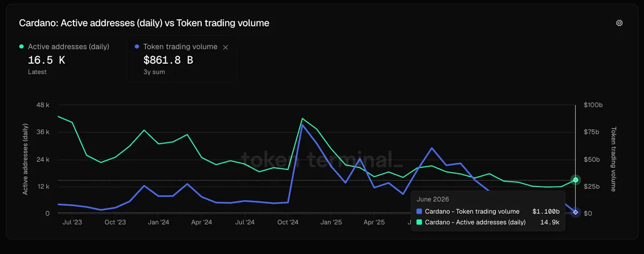
Task: Click the chart title text
Action: pyautogui.click(x=144, y=23)
